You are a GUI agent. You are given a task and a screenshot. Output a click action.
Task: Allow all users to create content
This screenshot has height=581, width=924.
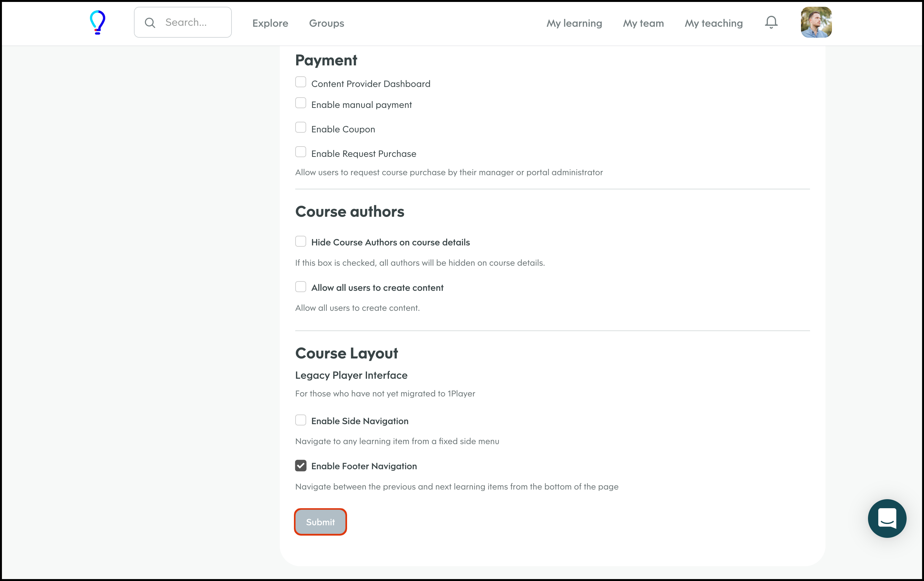[x=300, y=287]
